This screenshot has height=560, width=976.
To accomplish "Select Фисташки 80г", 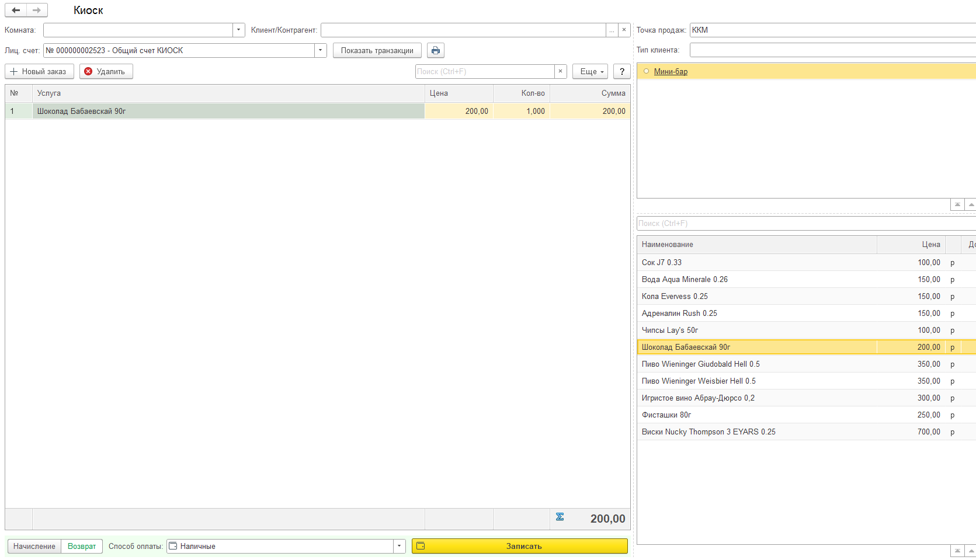I will pyautogui.click(x=806, y=415).
